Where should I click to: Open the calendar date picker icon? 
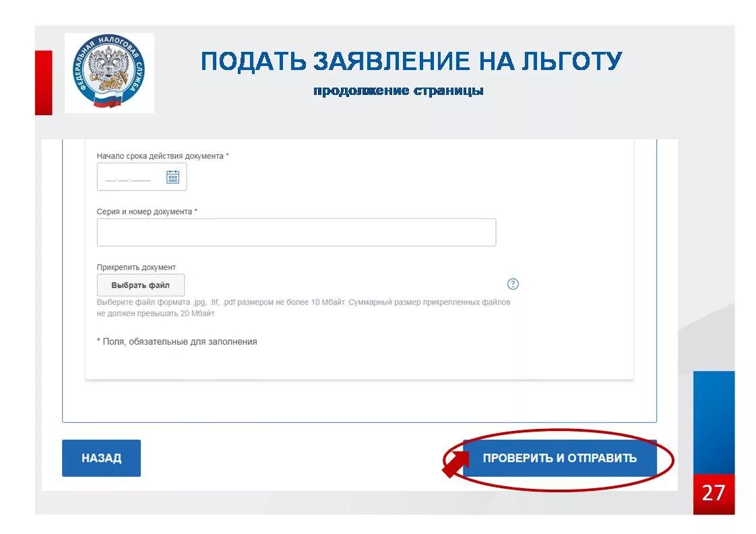coord(172,177)
